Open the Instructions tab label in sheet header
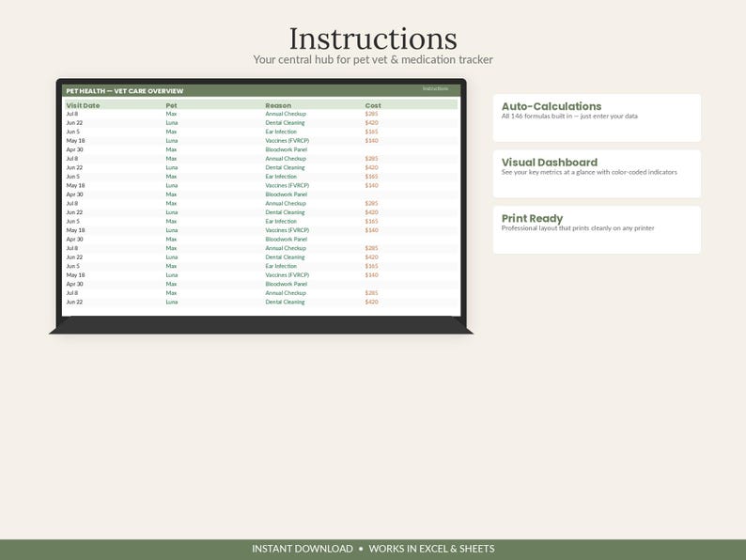 435,88
